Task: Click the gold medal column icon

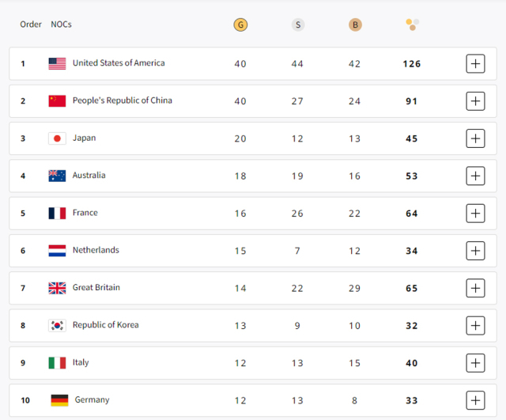Action: pos(240,25)
